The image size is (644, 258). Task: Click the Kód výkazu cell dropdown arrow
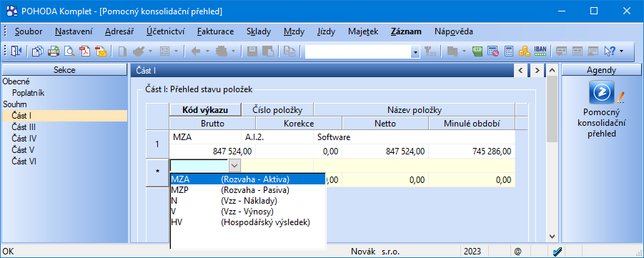pos(234,166)
